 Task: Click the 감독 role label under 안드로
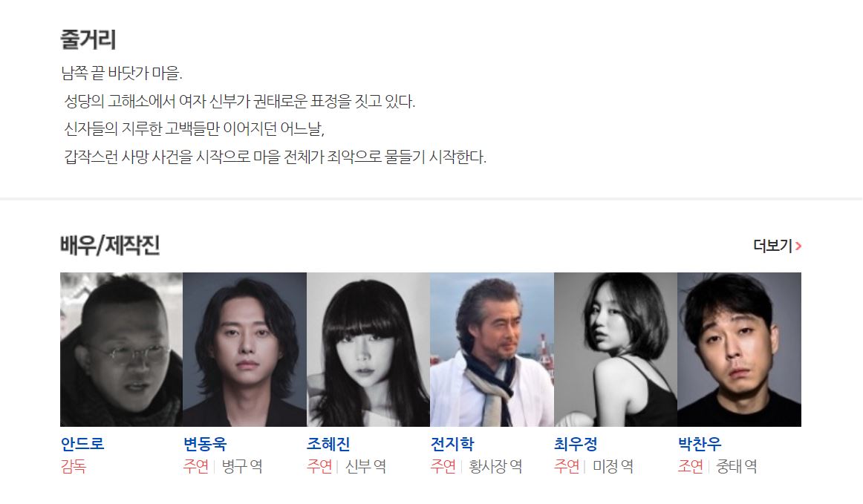coord(74,467)
